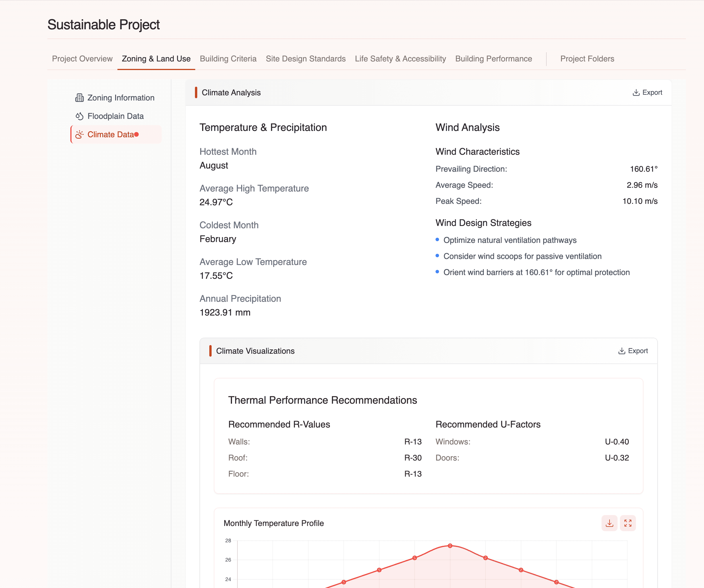Viewport: 704px width, 588px height.
Task: Click the Export label in the Climate Visualizations header
Action: tap(638, 351)
